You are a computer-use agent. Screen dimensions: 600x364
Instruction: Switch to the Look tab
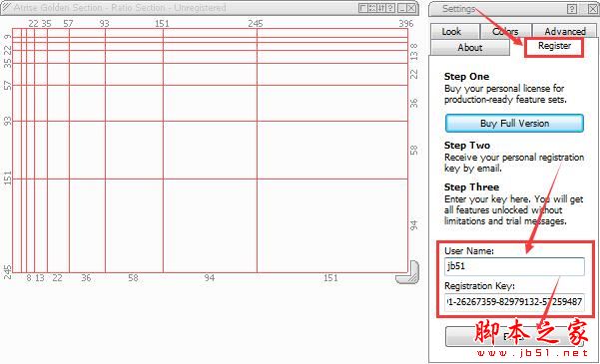454,31
